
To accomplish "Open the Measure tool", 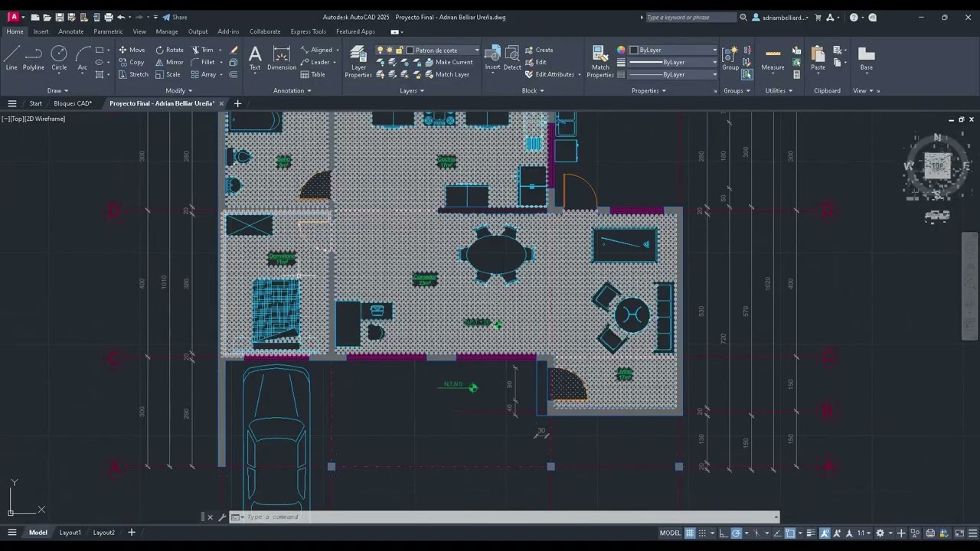I will click(773, 58).
